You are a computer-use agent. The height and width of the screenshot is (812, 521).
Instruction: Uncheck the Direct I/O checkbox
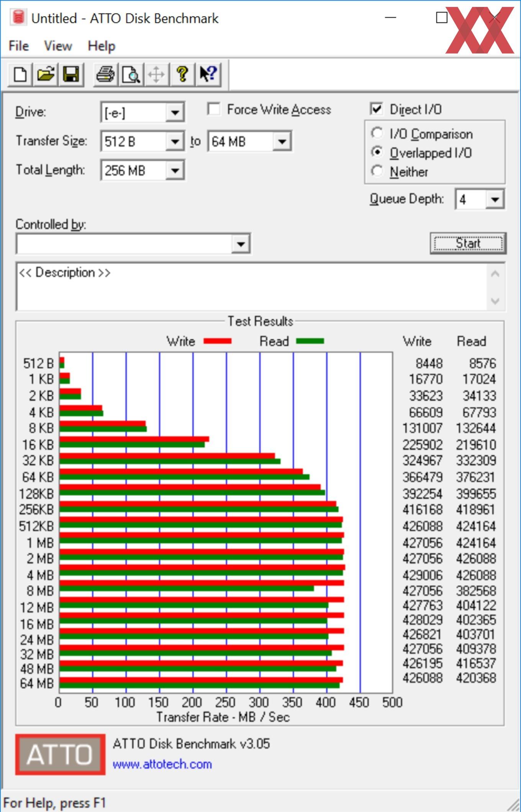pos(377,109)
